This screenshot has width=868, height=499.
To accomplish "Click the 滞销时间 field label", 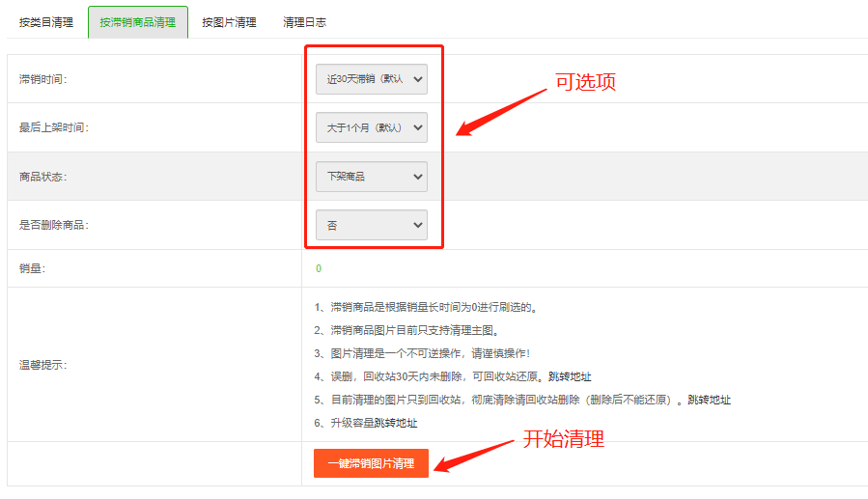I will point(42,79).
